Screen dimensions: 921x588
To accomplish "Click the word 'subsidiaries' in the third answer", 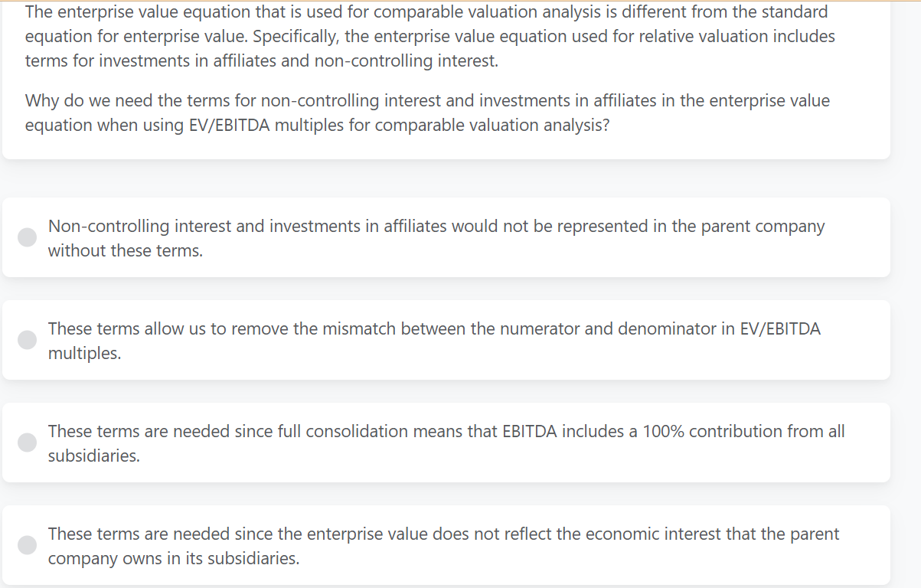I will pyautogui.click(x=93, y=456).
